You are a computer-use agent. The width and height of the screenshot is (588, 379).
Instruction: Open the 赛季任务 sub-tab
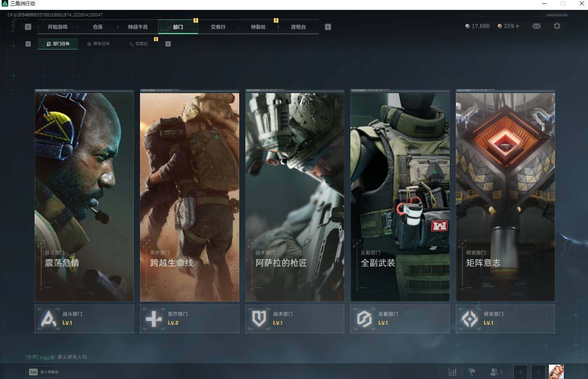98,44
